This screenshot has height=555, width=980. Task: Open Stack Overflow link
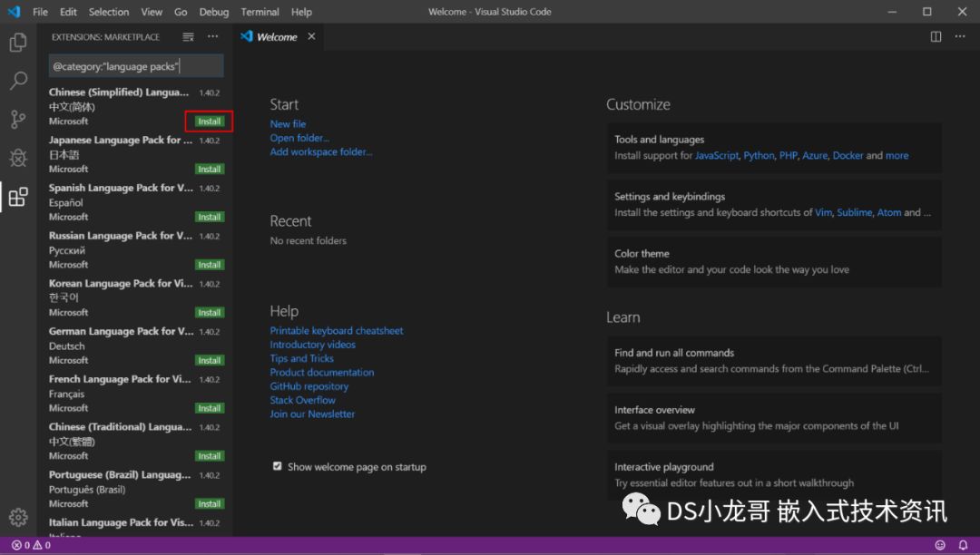click(x=302, y=400)
